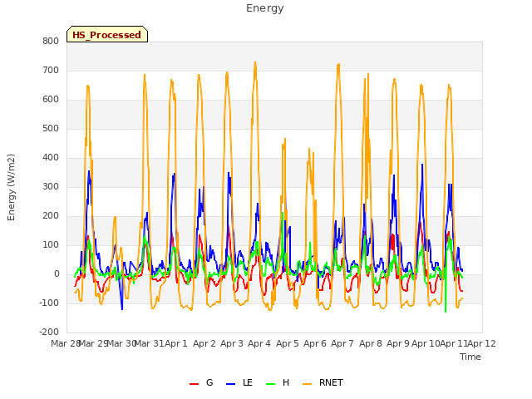Click the Mar 31 date tick label
Image resolution: width=532 pixels, height=399 pixels.
coord(149,343)
